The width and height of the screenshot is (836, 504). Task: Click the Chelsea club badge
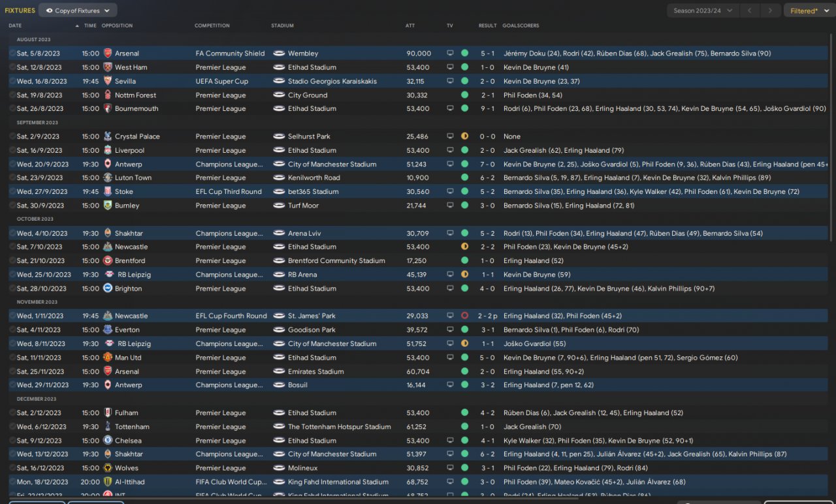pos(108,440)
